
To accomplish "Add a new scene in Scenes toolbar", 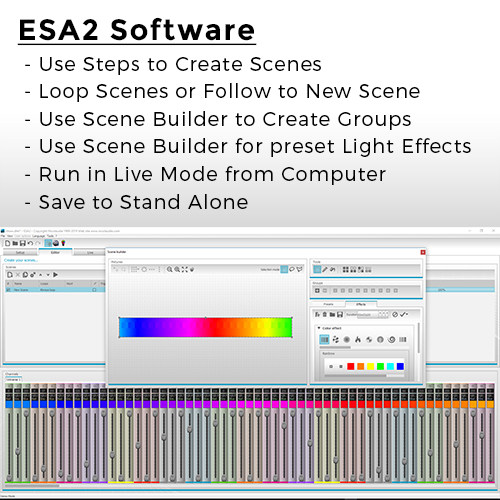I will (10, 275).
